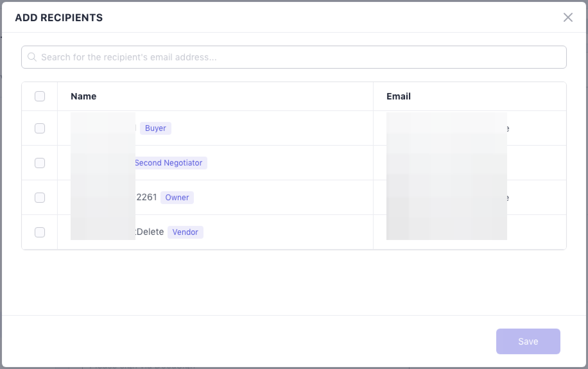The image size is (588, 369).
Task: Click the ADD RECIPIENTS dialog title
Action: (59, 18)
